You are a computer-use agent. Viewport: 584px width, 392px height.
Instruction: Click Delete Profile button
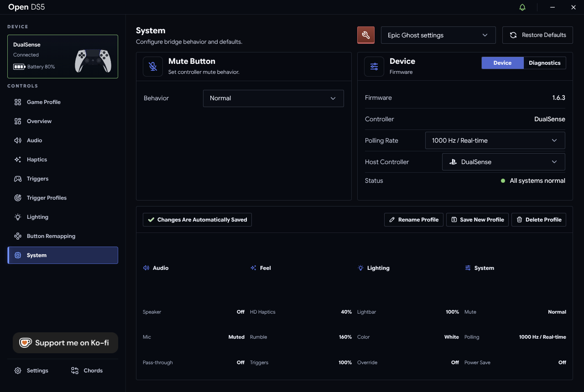[539, 220]
